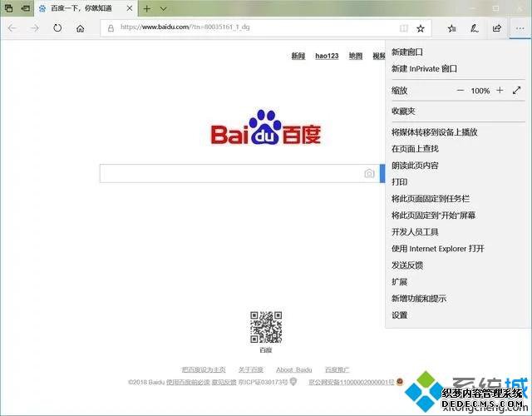Screen dimensions: 532x416
Task: Click the Tabs you've set aside icon
Action: tap(9, 8)
